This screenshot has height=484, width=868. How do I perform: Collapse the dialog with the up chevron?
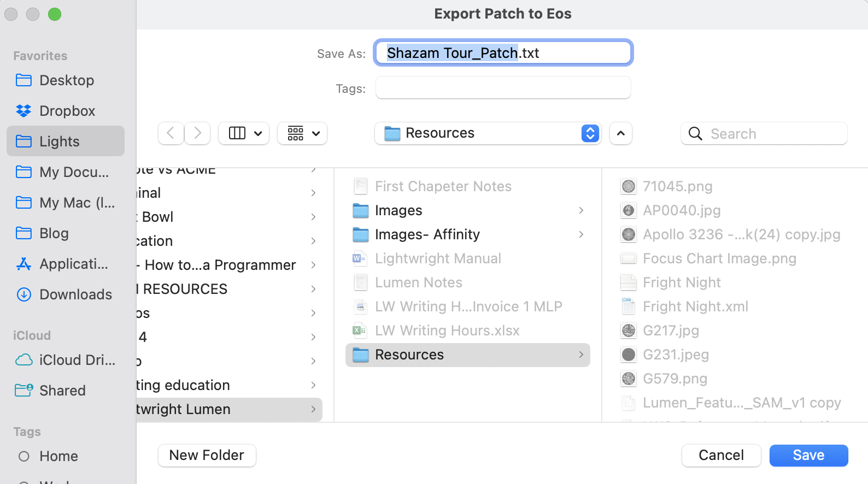[x=620, y=133]
